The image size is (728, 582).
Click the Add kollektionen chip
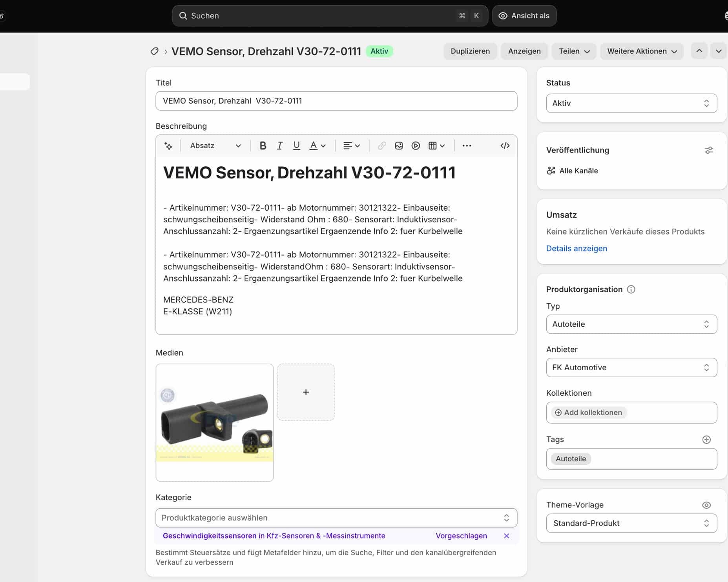pyautogui.click(x=589, y=413)
